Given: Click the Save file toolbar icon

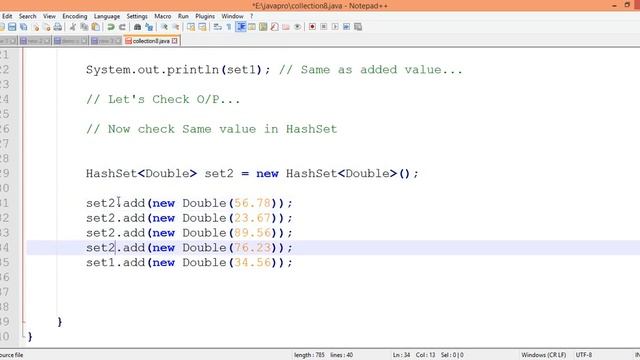Looking at the screenshot, I should [12, 27].
